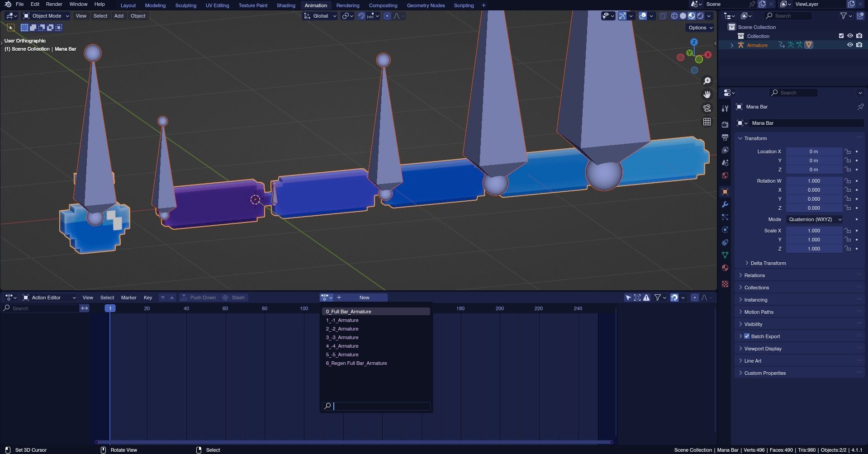868x454 pixels.
Task: Open the Tool properties tab
Action: point(725,109)
